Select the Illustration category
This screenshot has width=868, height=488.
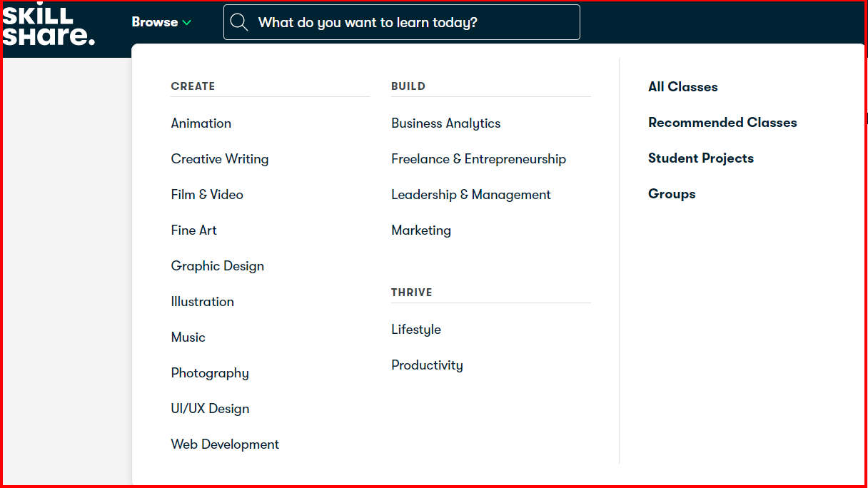pos(203,302)
